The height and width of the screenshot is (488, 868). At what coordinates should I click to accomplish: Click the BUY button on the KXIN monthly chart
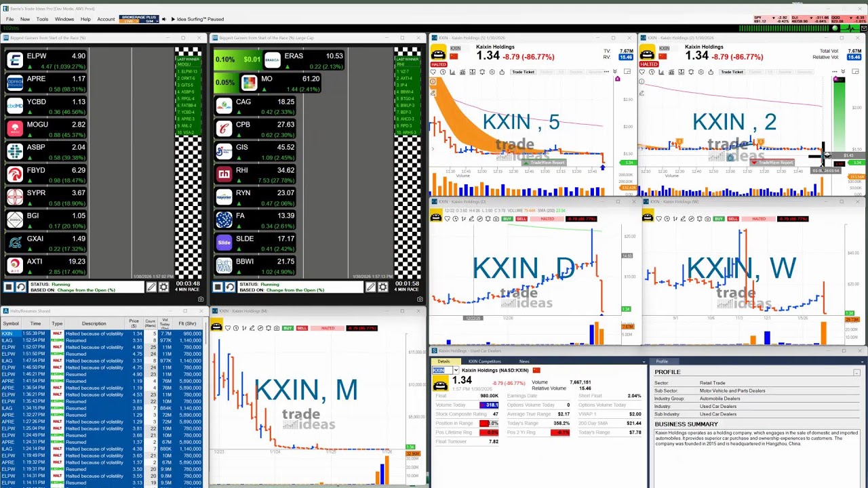coord(288,328)
